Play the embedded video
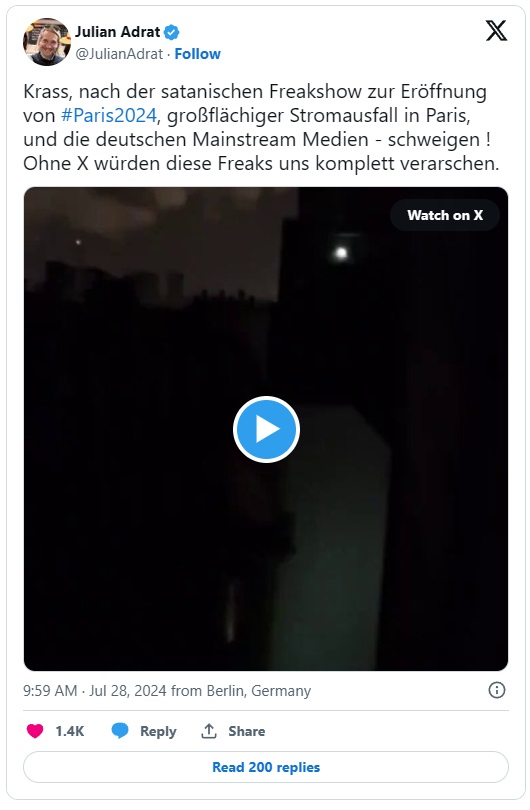 [x=266, y=429]
